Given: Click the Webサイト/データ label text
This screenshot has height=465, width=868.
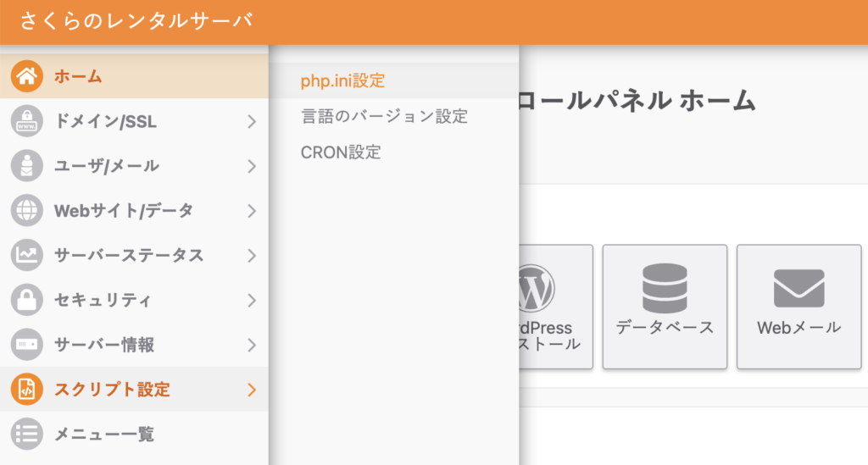Looking at the screenshot, I should (x=124, y=211).
